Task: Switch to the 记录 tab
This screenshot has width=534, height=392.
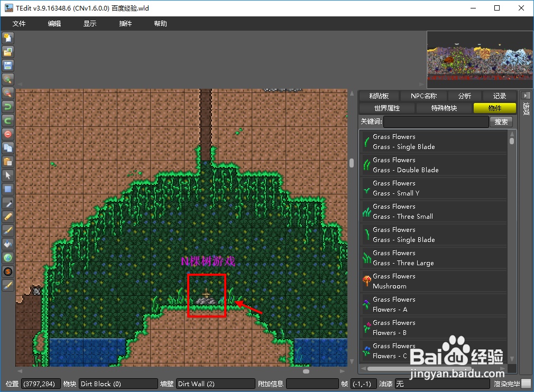Action: (x=500, y=96)
